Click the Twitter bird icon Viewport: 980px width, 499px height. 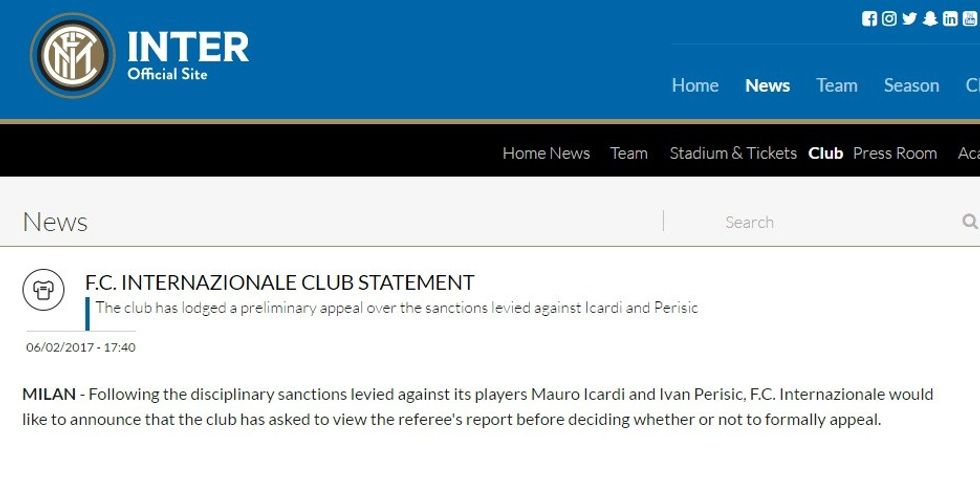tap(909, 19)
